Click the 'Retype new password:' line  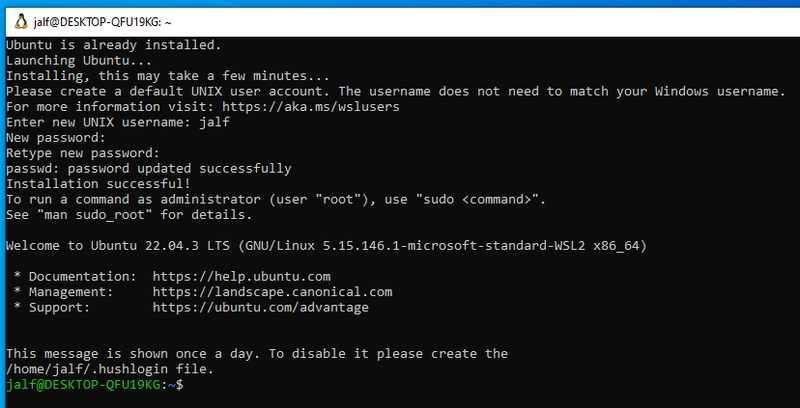(x=83, y=153)
